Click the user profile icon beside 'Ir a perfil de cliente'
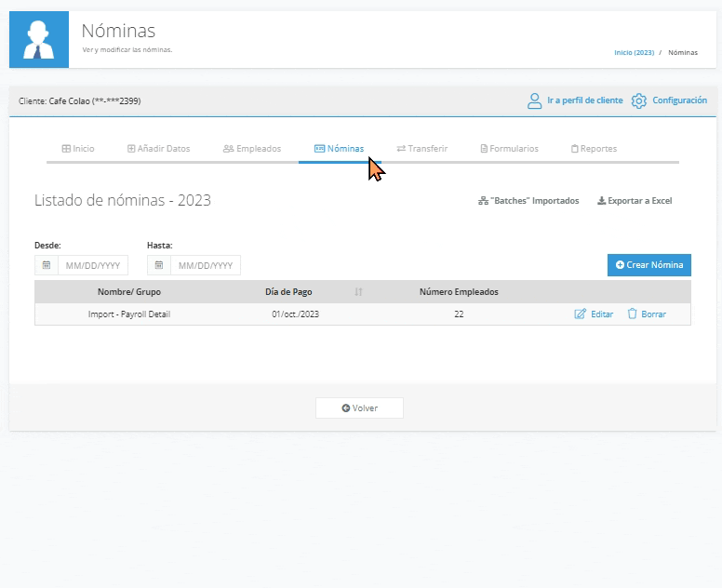 coord(534,100)
